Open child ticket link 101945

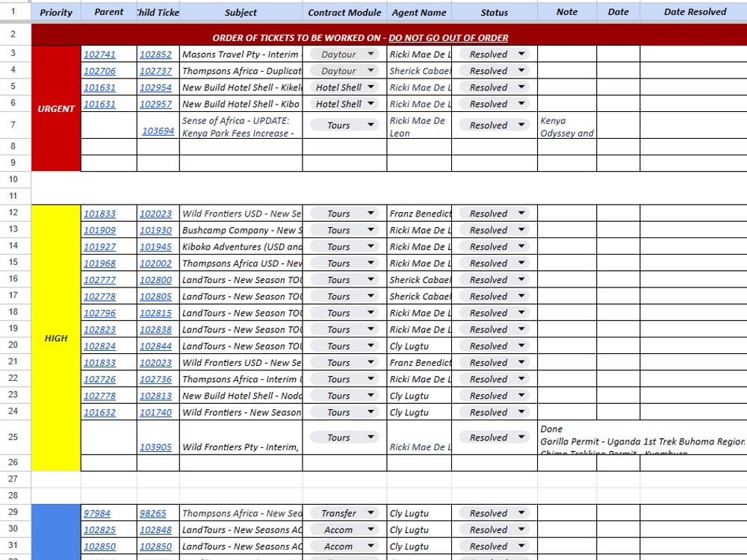[155, 246]
